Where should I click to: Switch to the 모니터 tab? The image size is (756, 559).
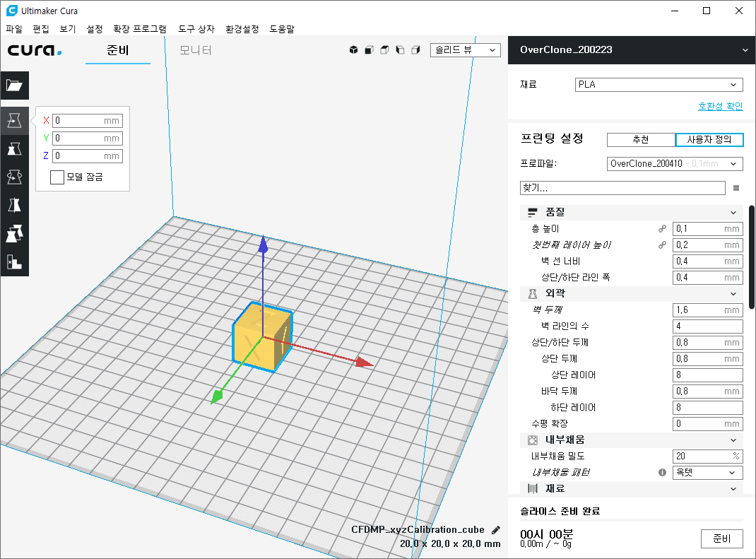point(195,50)
